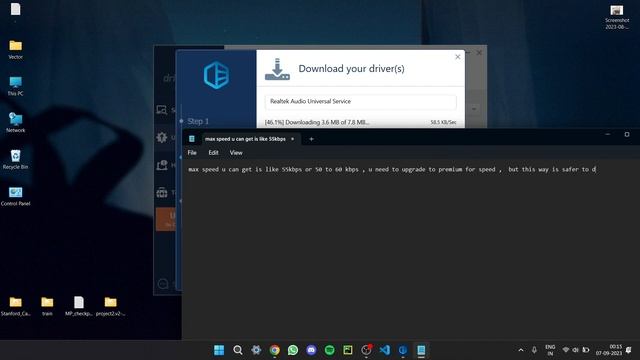Select the blank file icon at top-left desktop

(16, 9)
